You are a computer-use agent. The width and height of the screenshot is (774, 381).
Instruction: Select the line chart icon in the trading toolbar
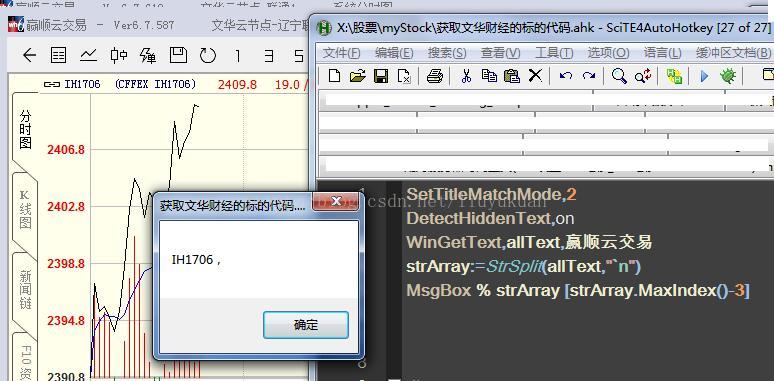click(x=88, y=55)
